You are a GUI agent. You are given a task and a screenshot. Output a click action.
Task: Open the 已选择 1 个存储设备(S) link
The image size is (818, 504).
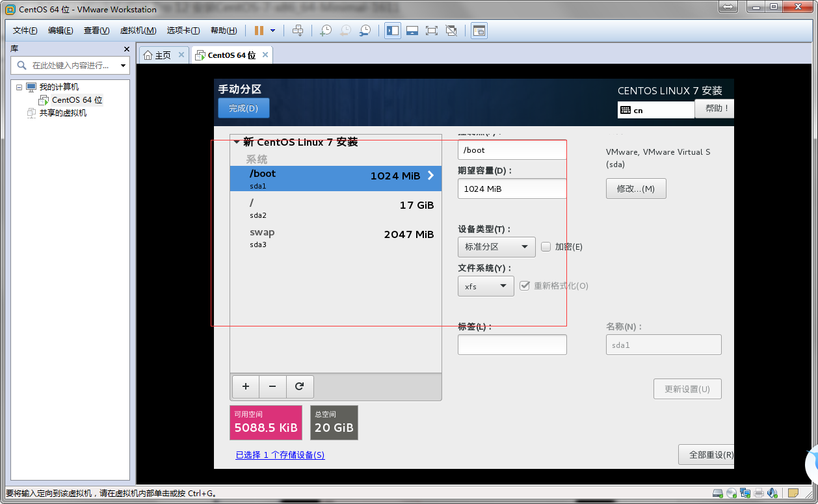click(x=280, y=455)
